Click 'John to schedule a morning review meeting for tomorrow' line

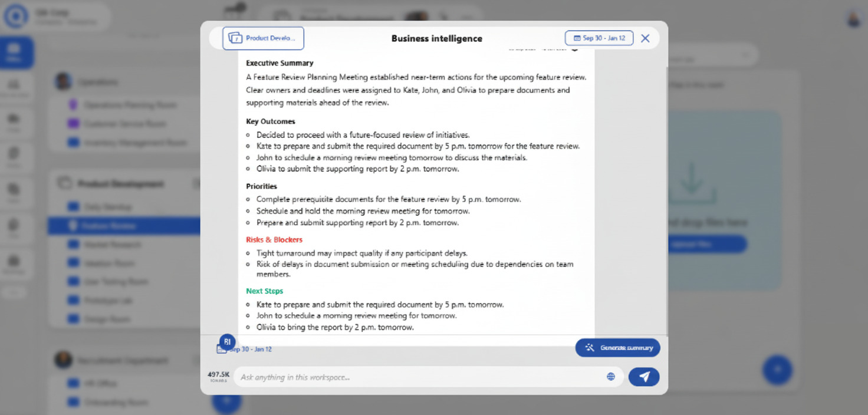coord(357,315)
